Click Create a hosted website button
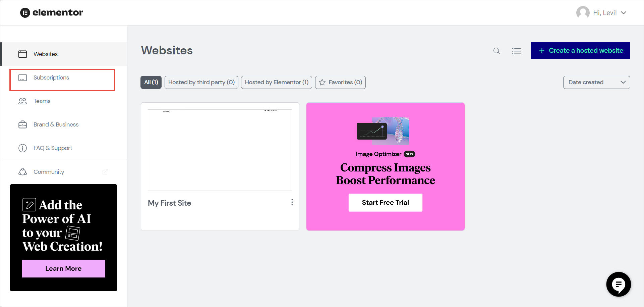Image resolution: width=644 pixels, height=307 pixels. coord(581,51)
